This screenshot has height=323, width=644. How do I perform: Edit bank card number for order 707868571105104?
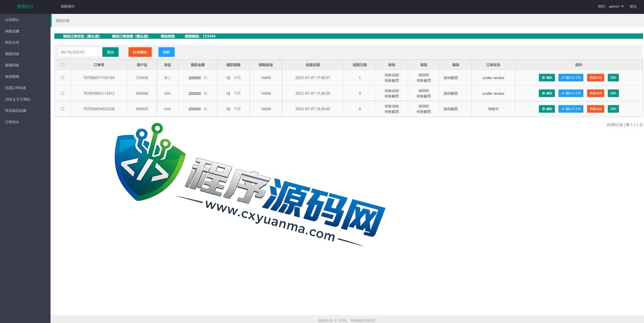(571, 78)
